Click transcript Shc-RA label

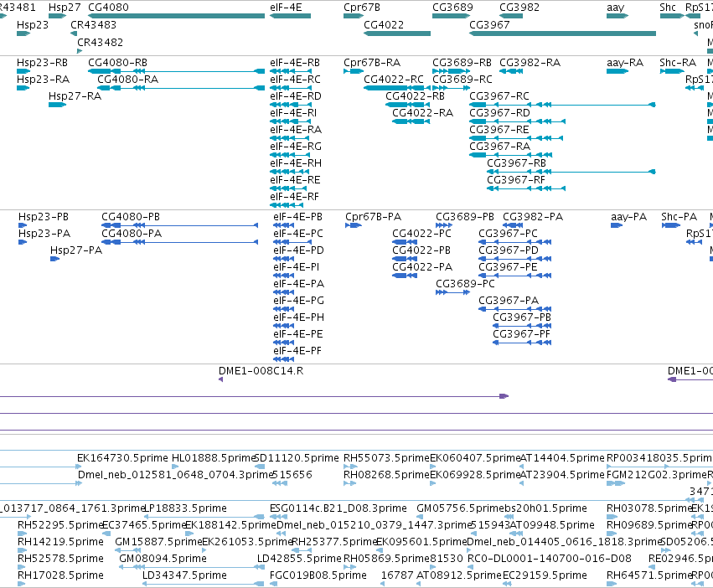pyautogui.click(x=678, y=62)
